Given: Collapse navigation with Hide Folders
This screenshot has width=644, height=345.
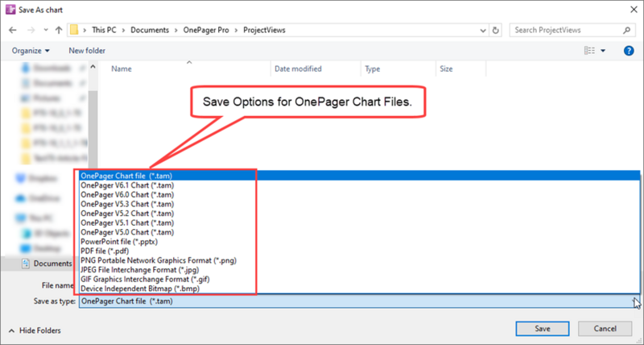Looking at the screenshot, I should click(x=35, y=330).
